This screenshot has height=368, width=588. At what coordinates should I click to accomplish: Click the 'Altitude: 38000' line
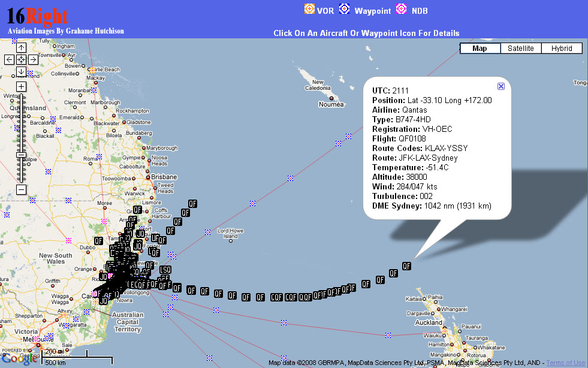pyautogui.click(x=400, y=177)
